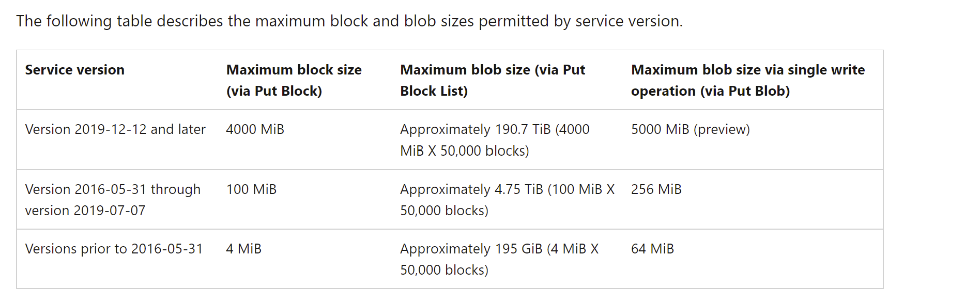The height and width of the screenshot is (300, 980).
Task: Click the "256 MiB" cell
Action: click(x=656, y=189)
